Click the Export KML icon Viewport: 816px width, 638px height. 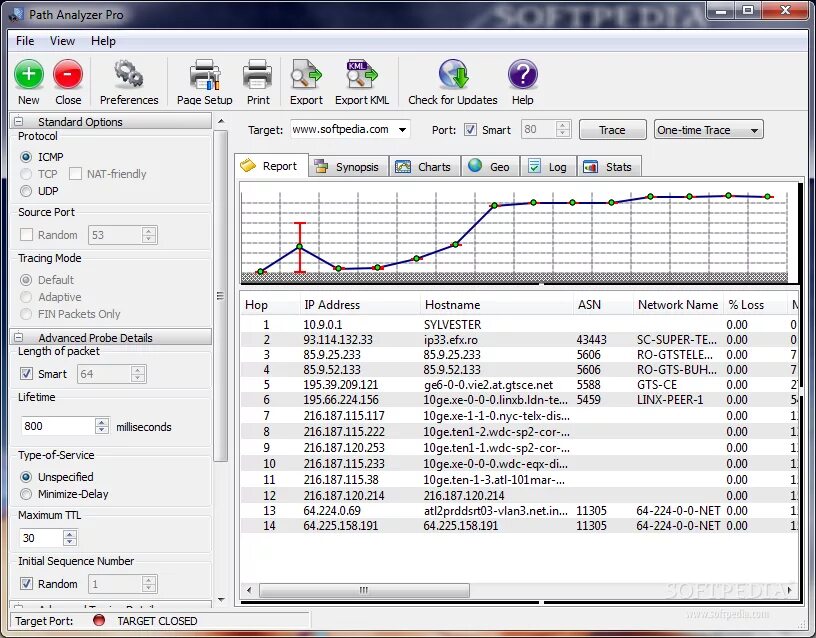click(362, 74)
